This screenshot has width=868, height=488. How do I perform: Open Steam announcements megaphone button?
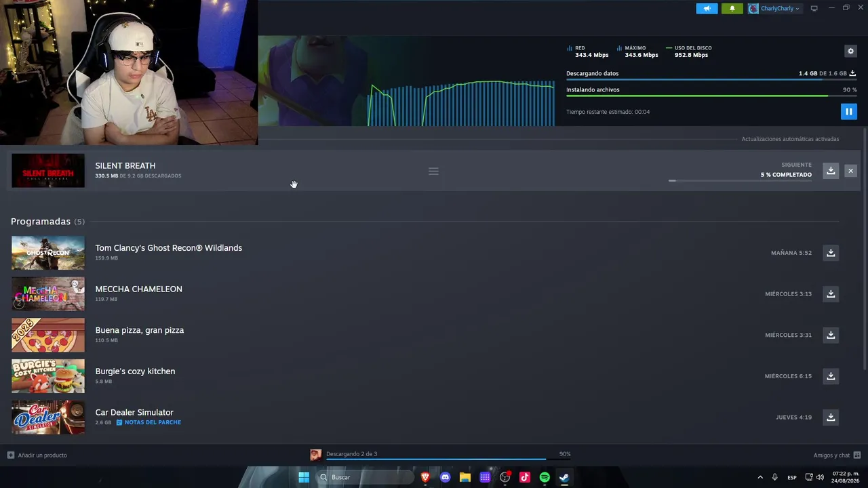click(707, 8)
